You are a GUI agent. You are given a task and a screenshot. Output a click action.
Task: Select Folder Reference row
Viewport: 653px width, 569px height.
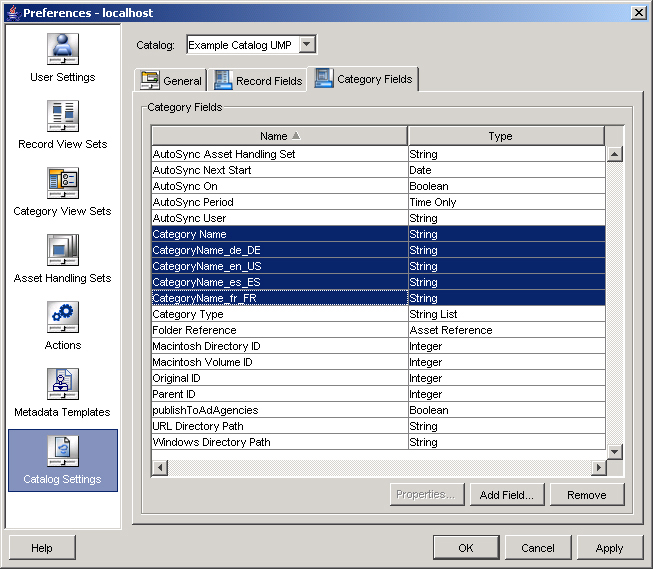point(378,330)
